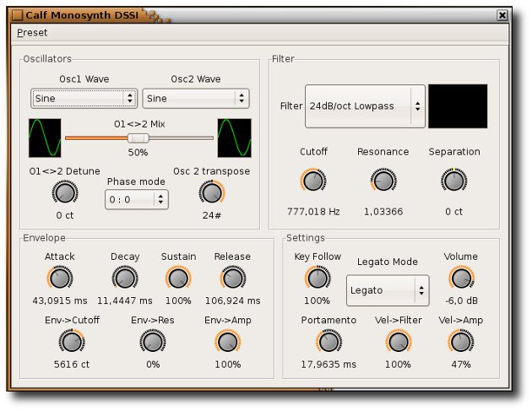The height and width of the screenshot is (411, 532).
Task: Click the Portamento knob
Action: (x=328, y=342)
